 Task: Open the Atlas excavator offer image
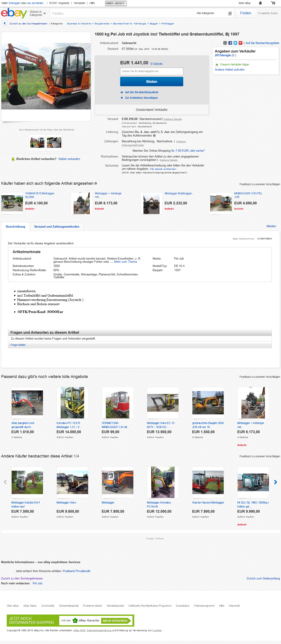pos(27,403)
